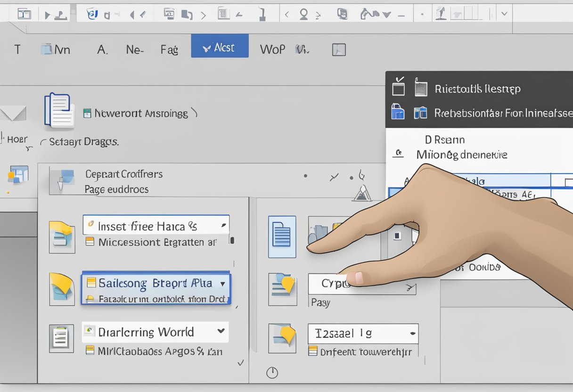This screenshot has height=392, width=573.
Task: Click the large document icon beside Nowerort Asroingg
Action: (59, 111)
